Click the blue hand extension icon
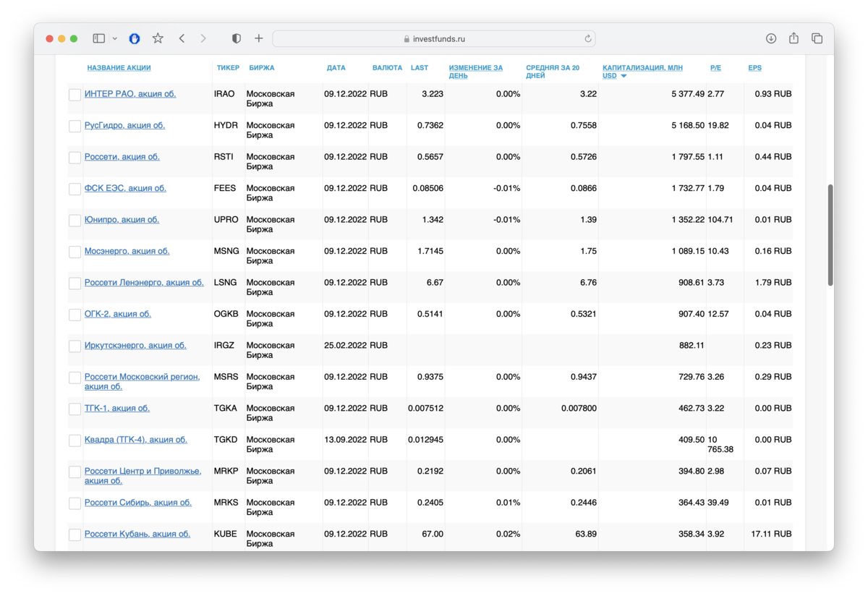868x596 pixels. coord(135,38)
